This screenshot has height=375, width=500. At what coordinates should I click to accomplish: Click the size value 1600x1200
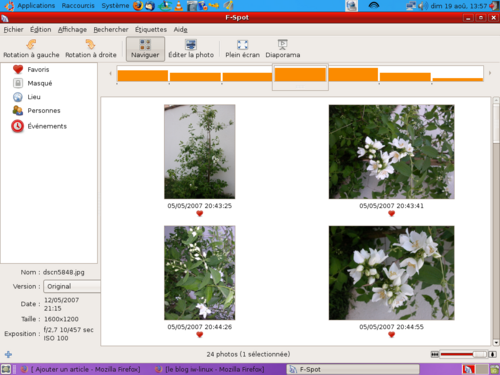tap(61, 319)
